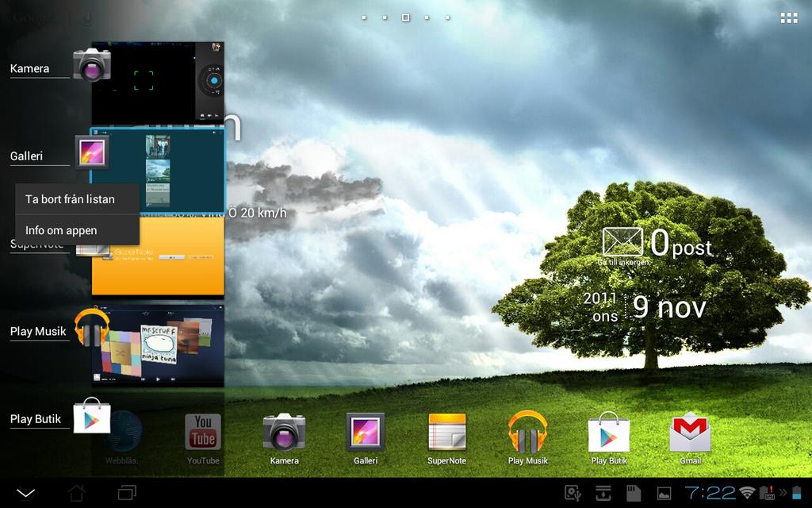Open the screenshot image notification icon
Viewport: 812px width, 508px height.
coord(664,494)
